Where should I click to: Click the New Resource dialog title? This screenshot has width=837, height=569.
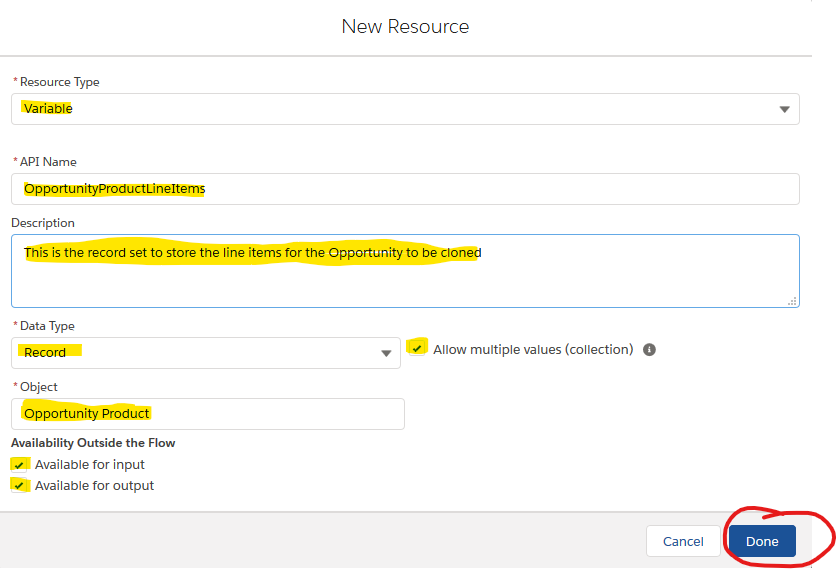click(x=405, y=27)
